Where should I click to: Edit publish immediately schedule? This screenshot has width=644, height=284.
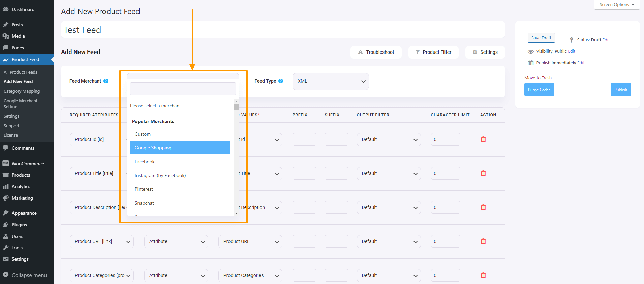click(x=581, y=63)
